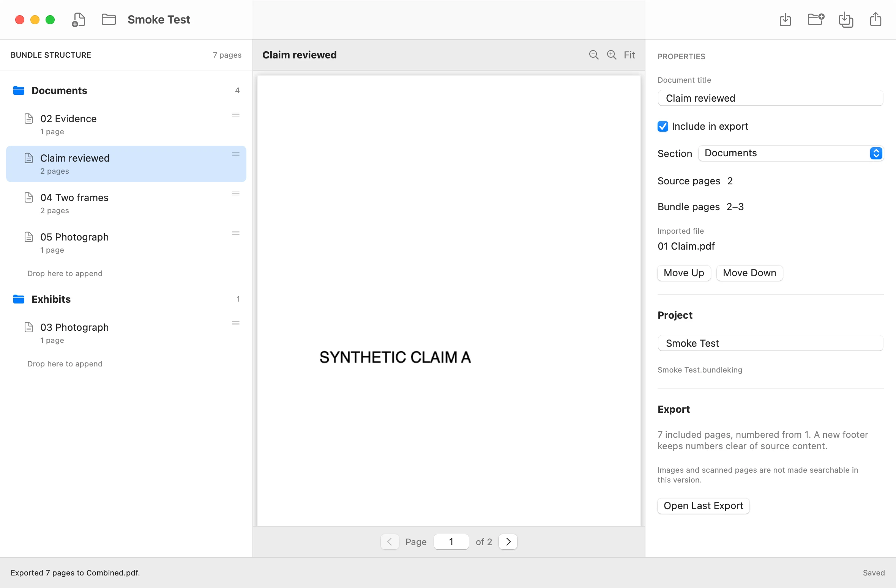Click drag handle of 02 Evidence row
Viewport: 896px width, 588px height.
(236, 115)
